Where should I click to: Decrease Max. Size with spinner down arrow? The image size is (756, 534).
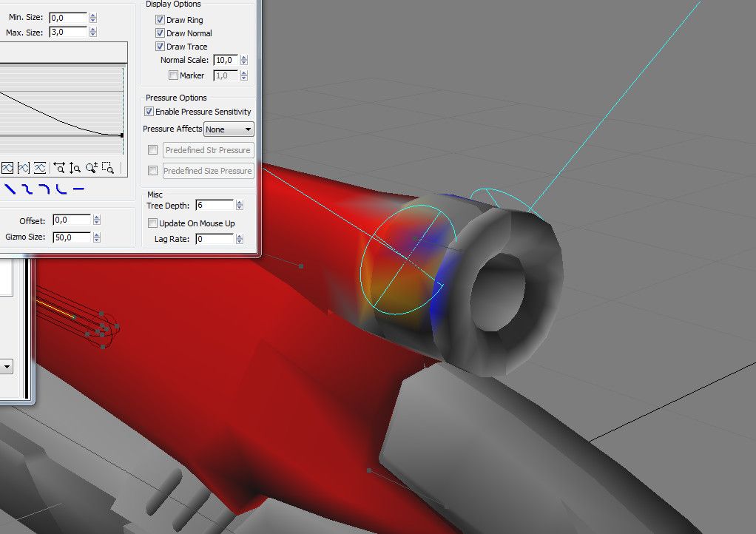point(93,35)
